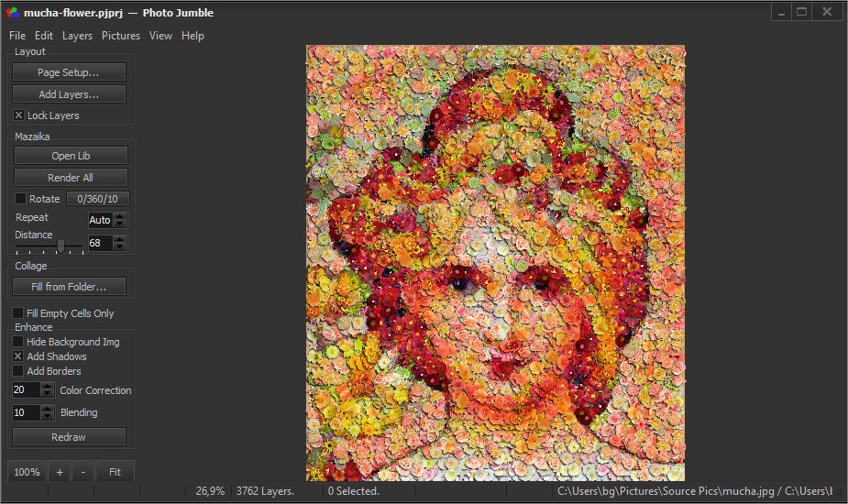Decrease Color Correction with down arrow
Image resolution: width=848 pixels, height=504 pixels.
click(x=48, y=394)
